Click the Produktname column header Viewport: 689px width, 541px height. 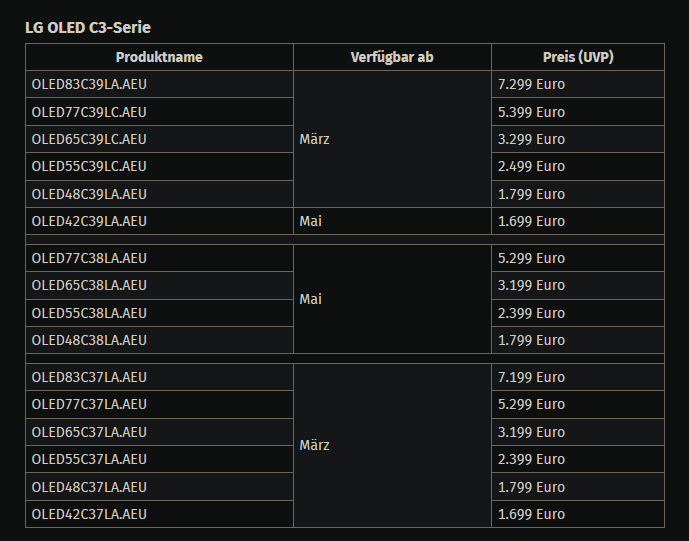click(x=159, y=57)
